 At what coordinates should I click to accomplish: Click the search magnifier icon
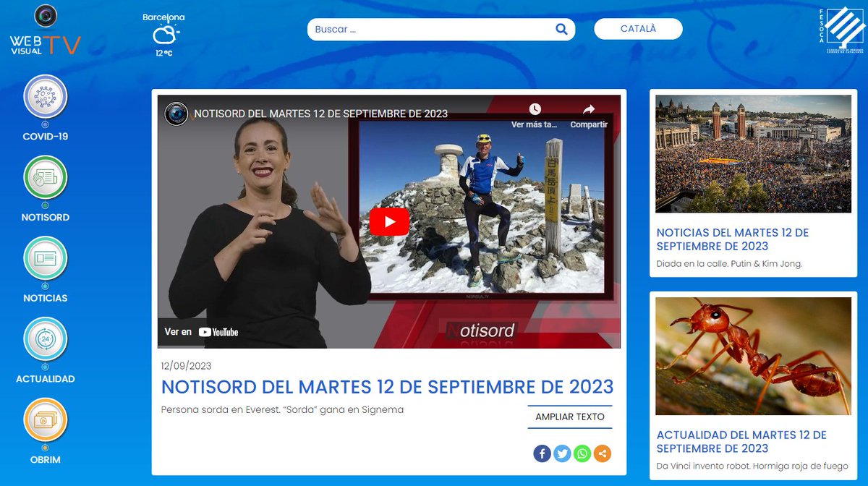click(x=561, y=29)
